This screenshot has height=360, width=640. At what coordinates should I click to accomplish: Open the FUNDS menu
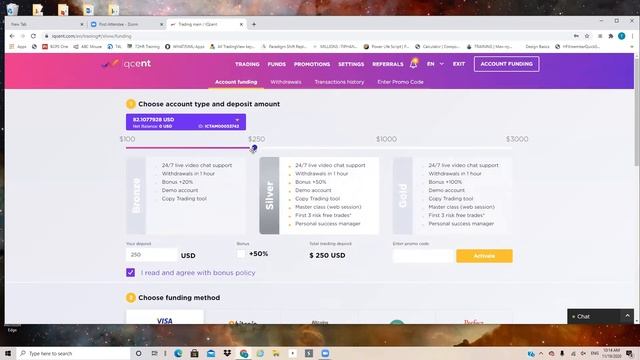(x=276, y=64)
